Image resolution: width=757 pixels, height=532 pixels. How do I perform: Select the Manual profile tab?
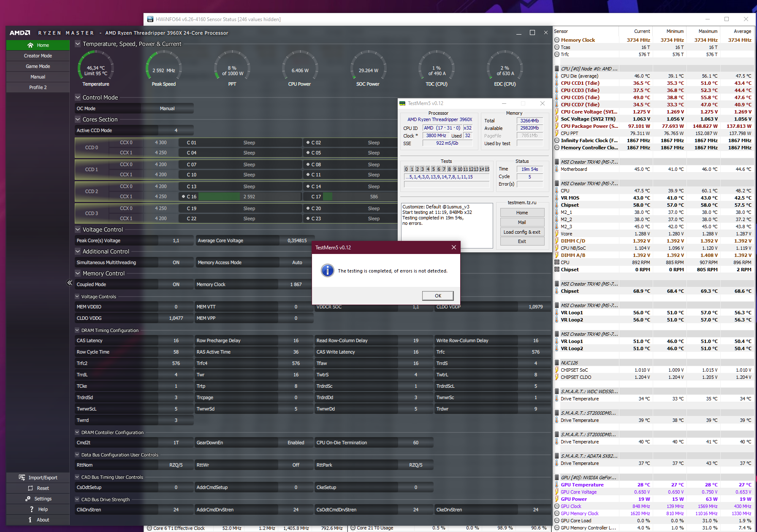click(x=38, y=77)
